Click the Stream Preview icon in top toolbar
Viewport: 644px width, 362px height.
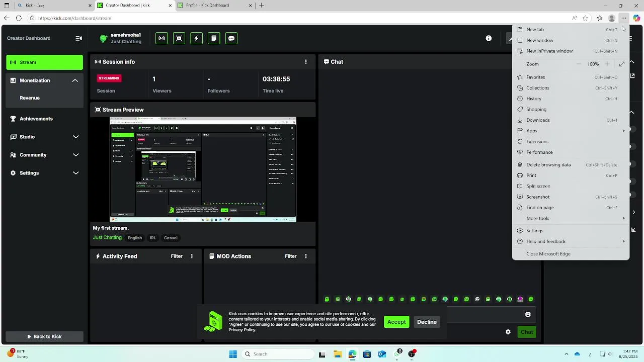pos(179,38)
